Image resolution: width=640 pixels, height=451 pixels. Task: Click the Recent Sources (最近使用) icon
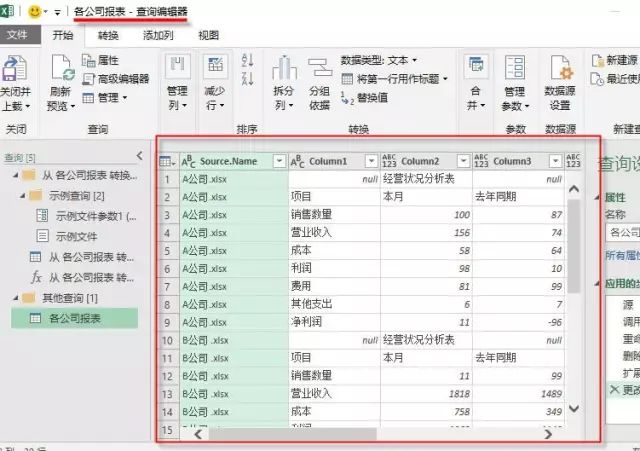[x=597, y=79]
